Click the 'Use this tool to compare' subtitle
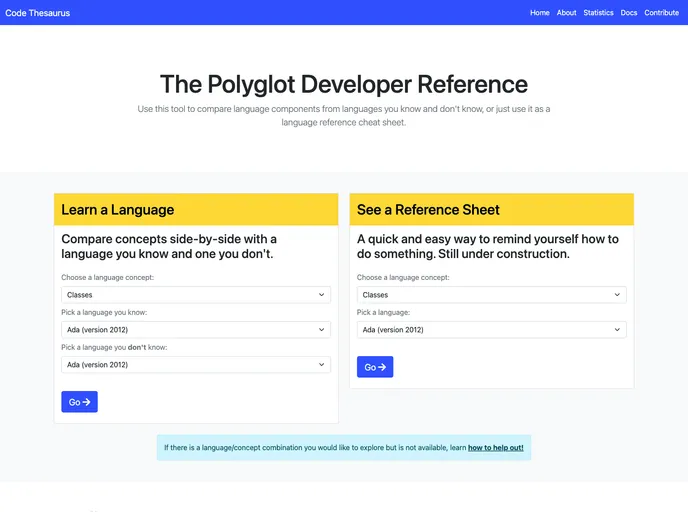 coord(344,115)
